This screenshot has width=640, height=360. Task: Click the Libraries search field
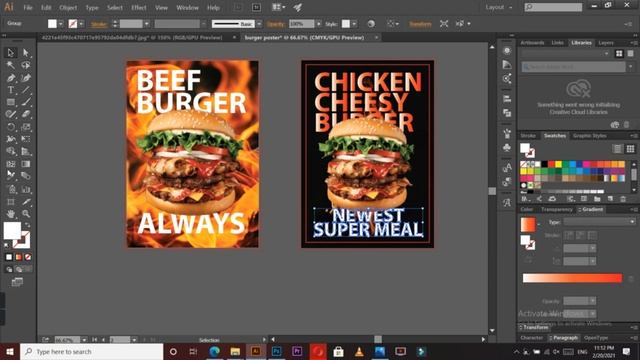point(573,67)
